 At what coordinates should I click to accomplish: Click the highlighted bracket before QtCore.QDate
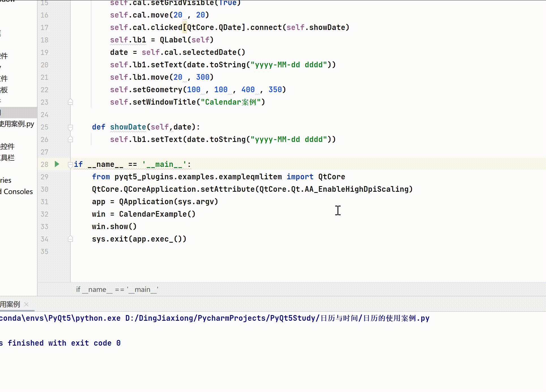pos(185,27)
